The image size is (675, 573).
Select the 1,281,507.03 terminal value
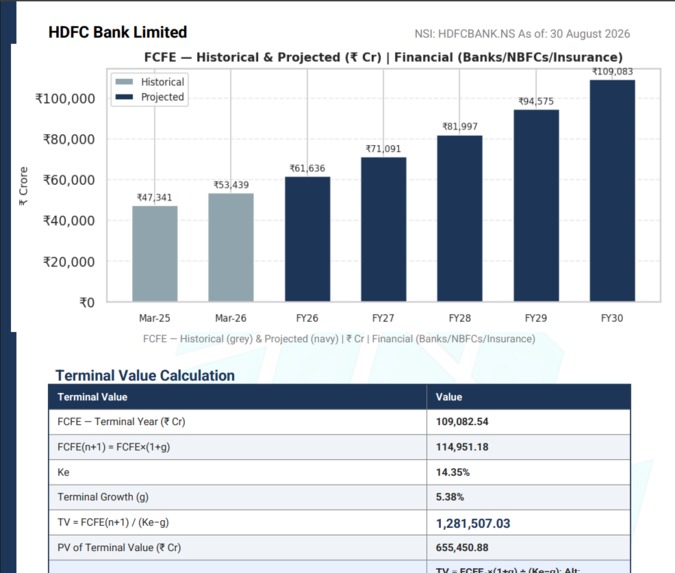click(473, 523)
